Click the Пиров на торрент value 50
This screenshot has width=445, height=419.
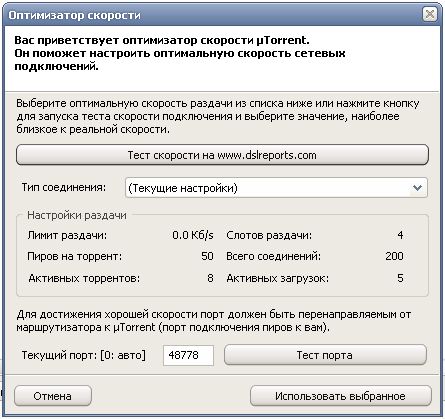click(207, 256)
